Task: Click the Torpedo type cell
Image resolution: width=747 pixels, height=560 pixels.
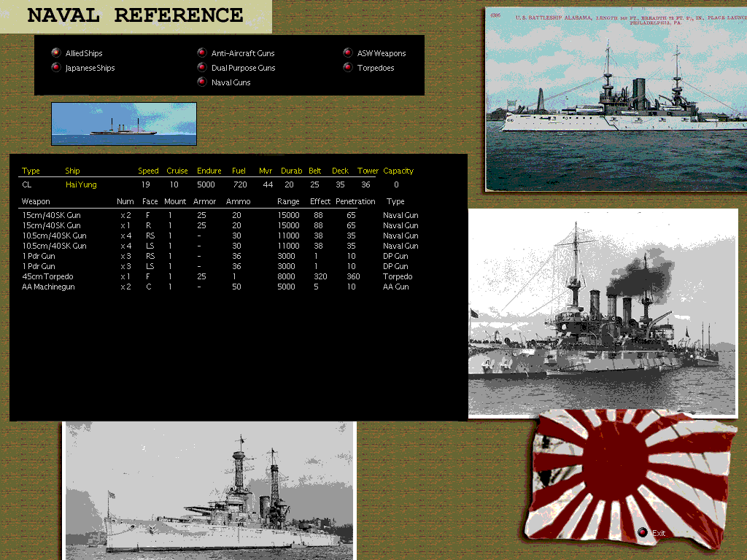Action: click(398, 276)
